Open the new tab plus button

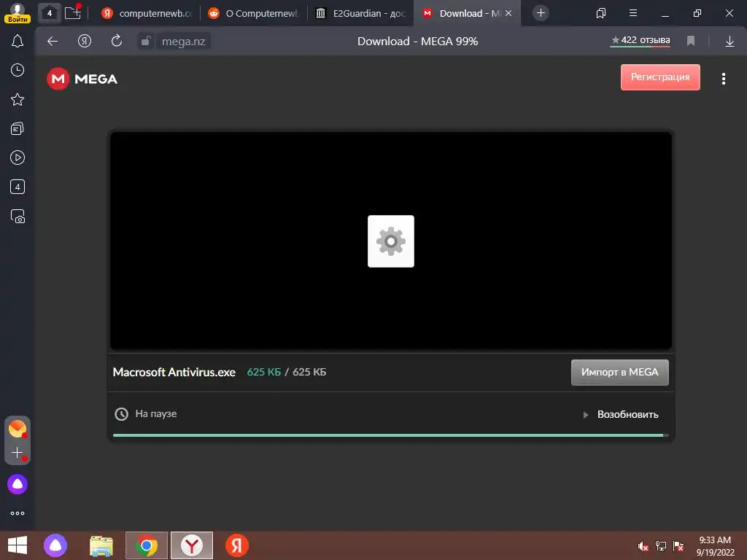click(x=541, y=13)
